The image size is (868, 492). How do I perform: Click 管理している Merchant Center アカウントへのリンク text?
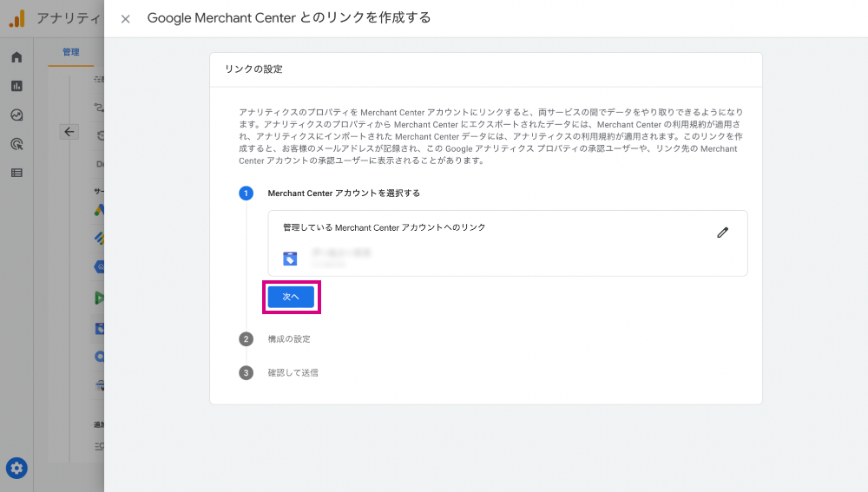click(385, 227)
